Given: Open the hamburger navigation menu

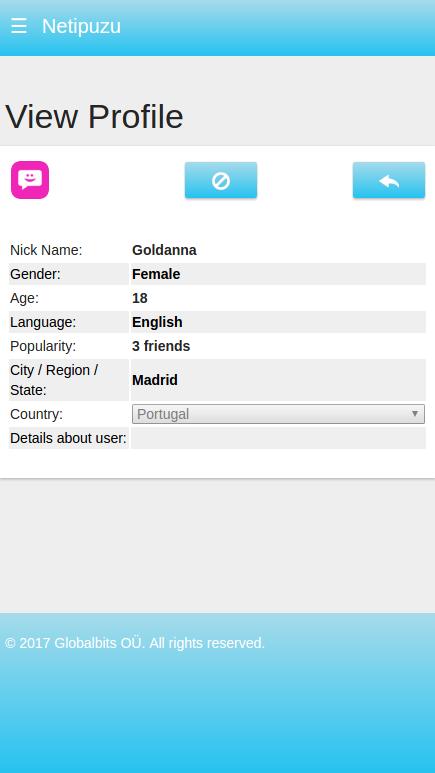Looking at the screenshot, I should tap(19, 26).
